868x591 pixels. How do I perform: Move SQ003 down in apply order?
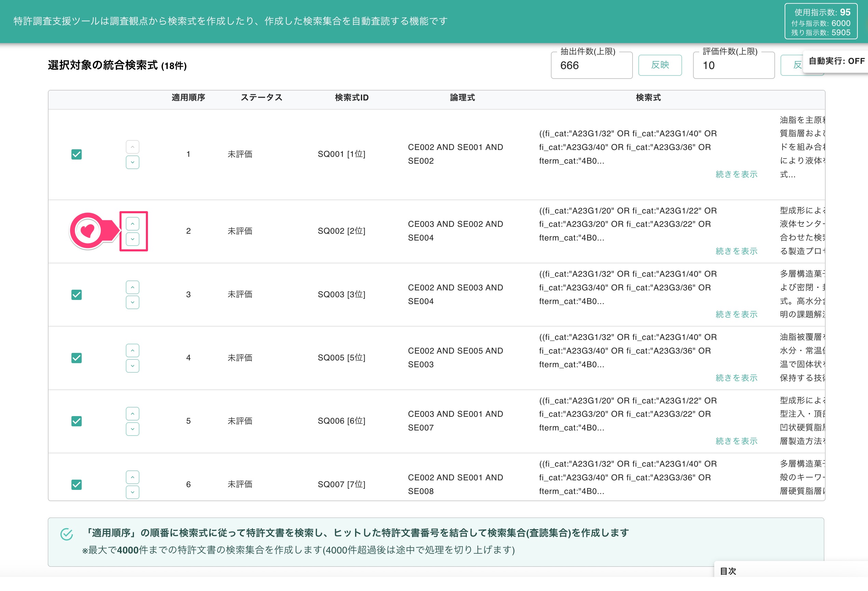coord(133,302)
